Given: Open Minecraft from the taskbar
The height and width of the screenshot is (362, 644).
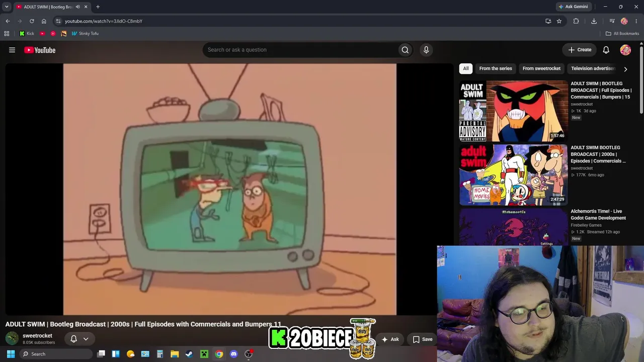Looking at the screenshot, I should point(204,354).
